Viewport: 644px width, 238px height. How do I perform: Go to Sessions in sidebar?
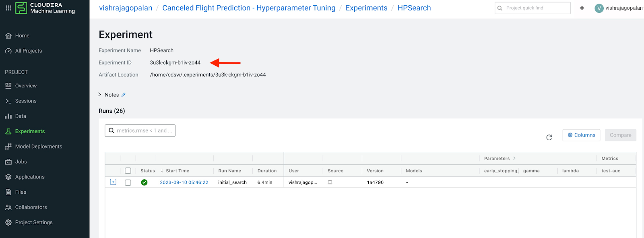[26, 101]
